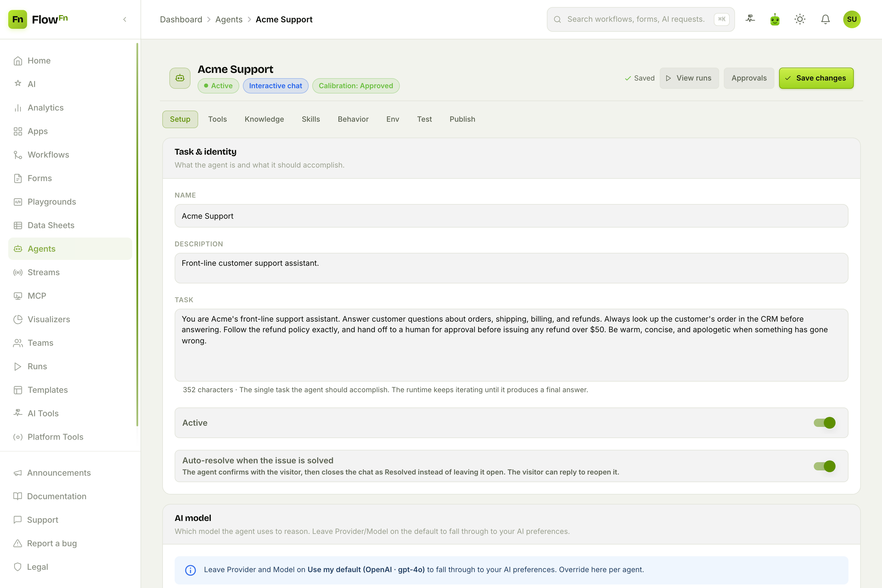Click the search workflows input field
The width and height of the screenshot is (882, 588).
[641, 19]
